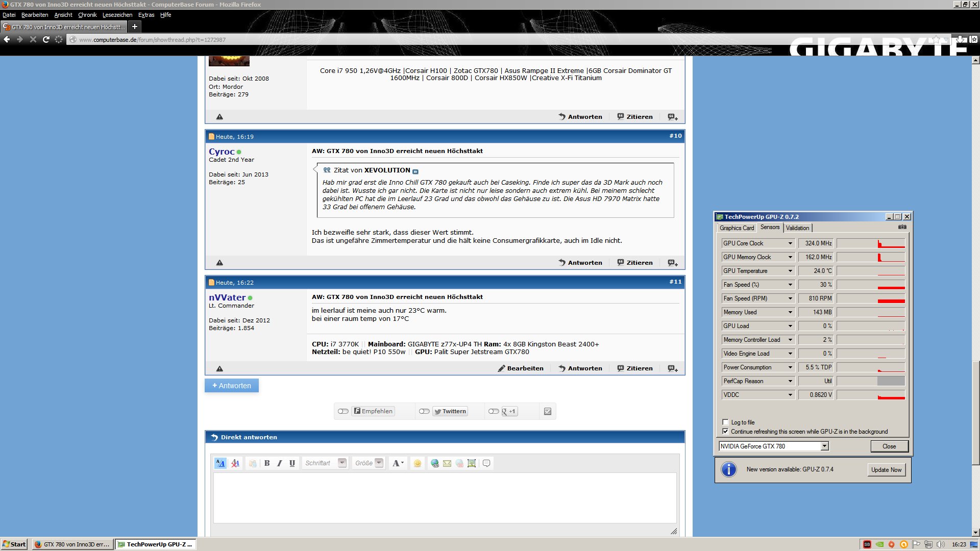The height and width of the screenshot is (551, 980).
Task: Go back in Firefox
Action: (7, 39)
